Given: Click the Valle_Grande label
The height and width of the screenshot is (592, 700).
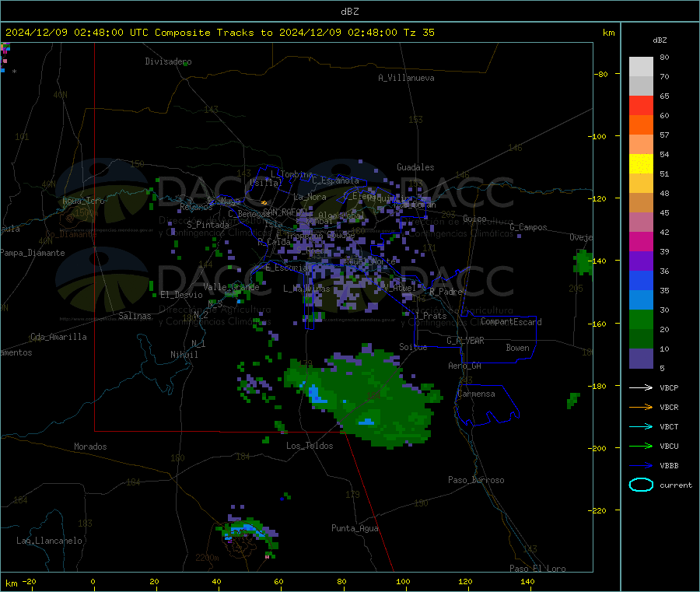Looking at the screenshot, I should pyautogui.click(x=231, y=287).
